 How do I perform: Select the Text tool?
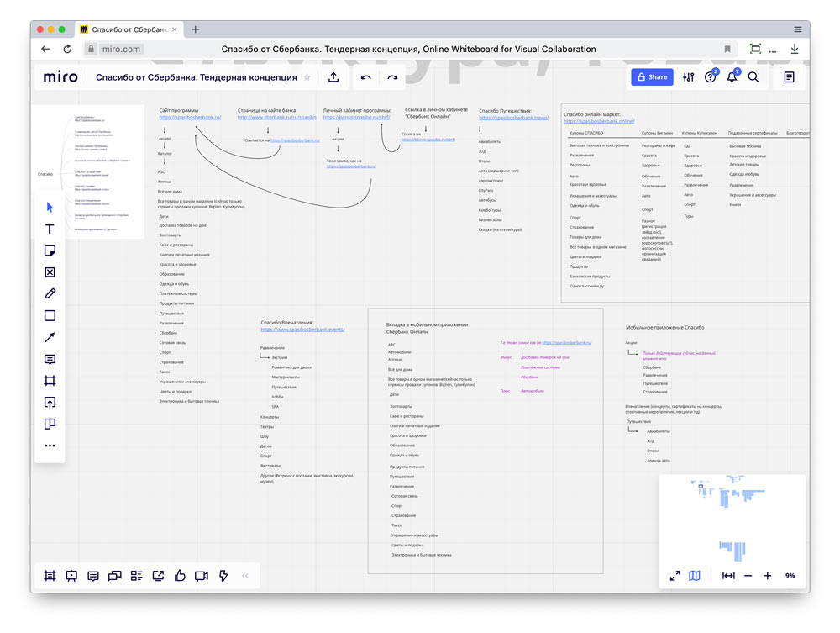50,229
